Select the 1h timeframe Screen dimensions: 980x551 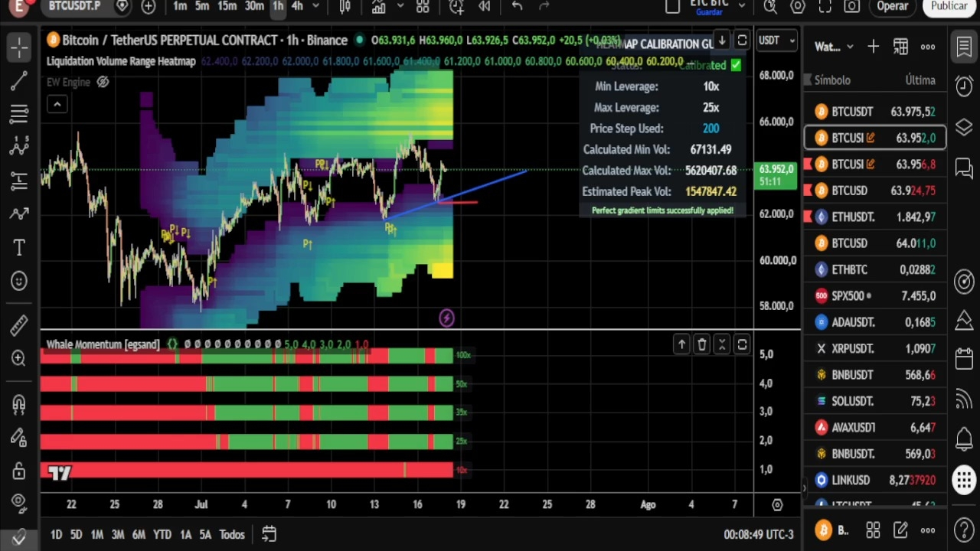[x=278, y=6]
